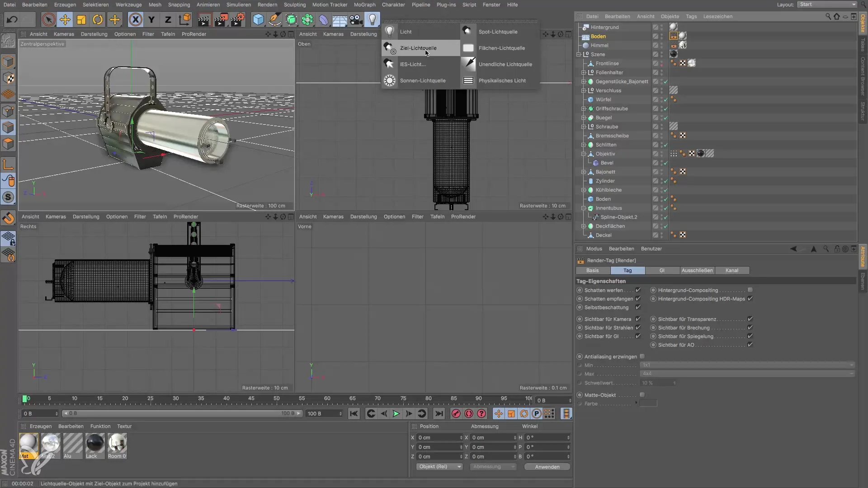Toggle Schatten werfen checkbox
868x488 pixels.
coord(638,290)
